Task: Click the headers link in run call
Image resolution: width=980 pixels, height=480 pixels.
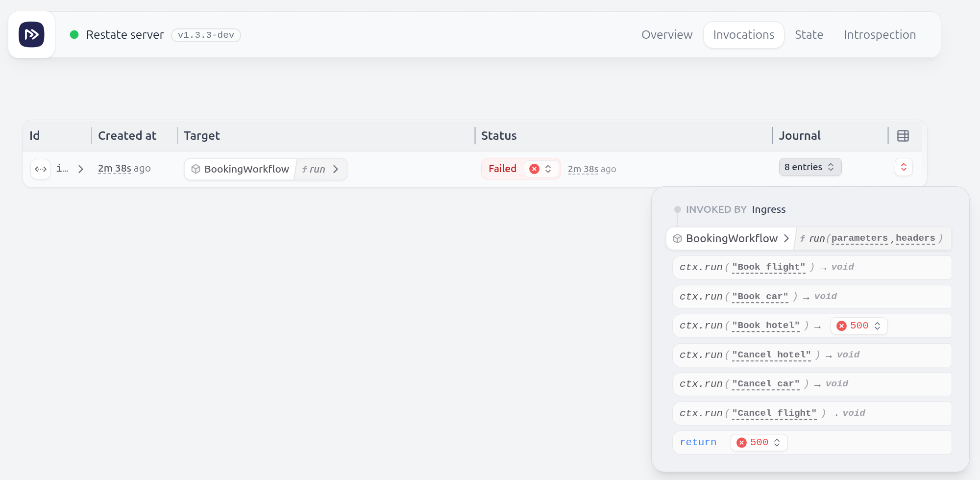Action: click(915, 238)
